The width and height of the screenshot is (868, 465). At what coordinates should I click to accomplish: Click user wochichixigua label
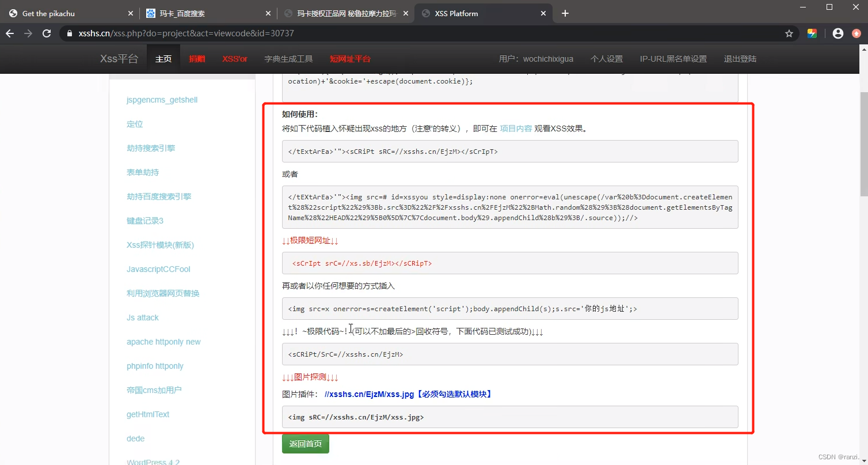pos(536,59)
